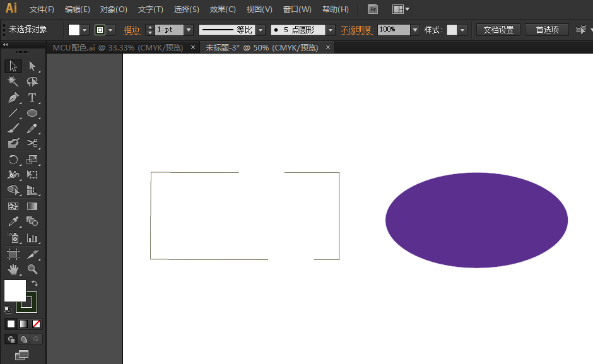Screen dimensions: 593x364
Task: Pick the Warp tool
Action: point(13,175)
